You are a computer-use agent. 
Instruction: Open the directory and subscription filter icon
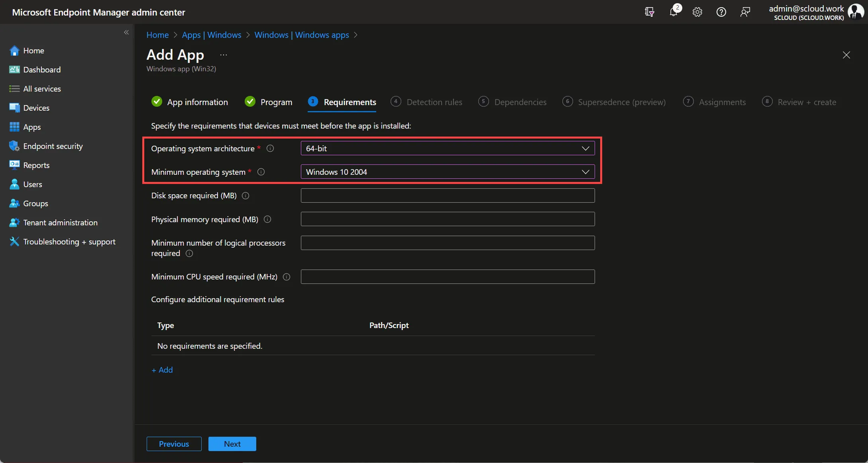click(x=650, y=12)
